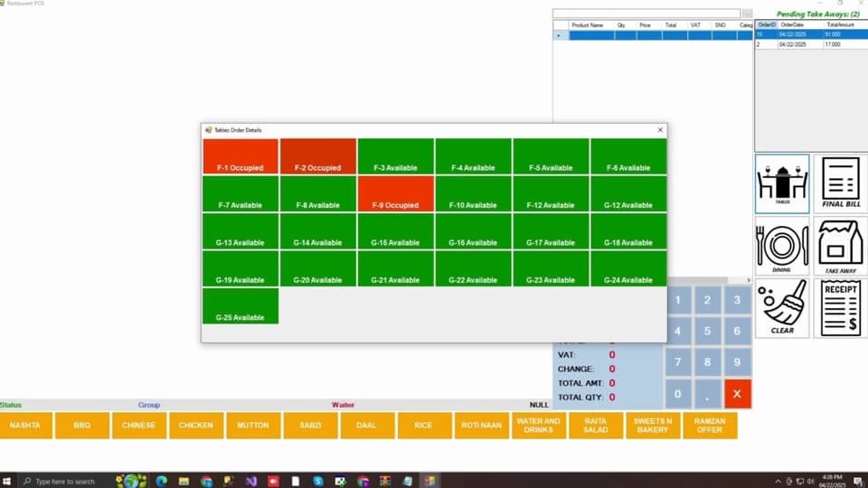Tap keypad digit 9
Screen dimensions: 868x488
[x=738, y=362]
